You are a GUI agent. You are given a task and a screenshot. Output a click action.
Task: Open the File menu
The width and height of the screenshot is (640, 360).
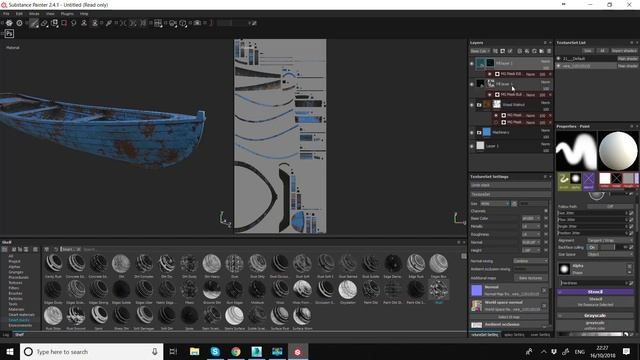pos(6,13)
